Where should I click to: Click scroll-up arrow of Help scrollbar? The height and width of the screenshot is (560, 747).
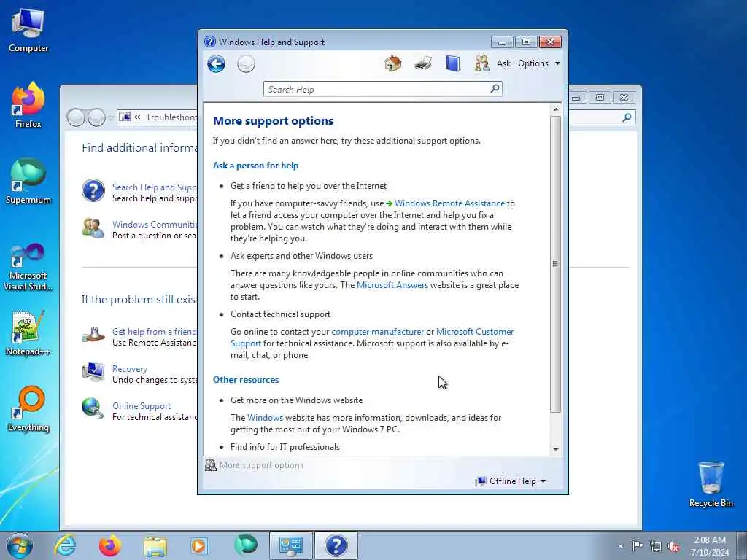(x=555, y=109)
